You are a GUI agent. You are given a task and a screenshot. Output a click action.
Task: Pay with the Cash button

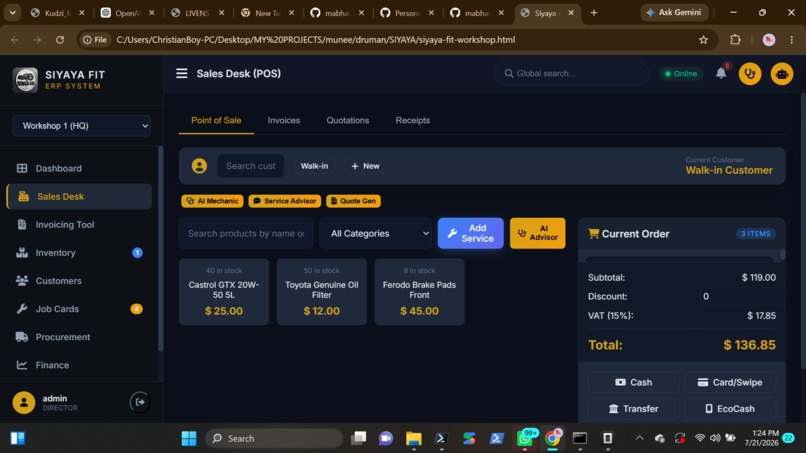pos(633,382)
